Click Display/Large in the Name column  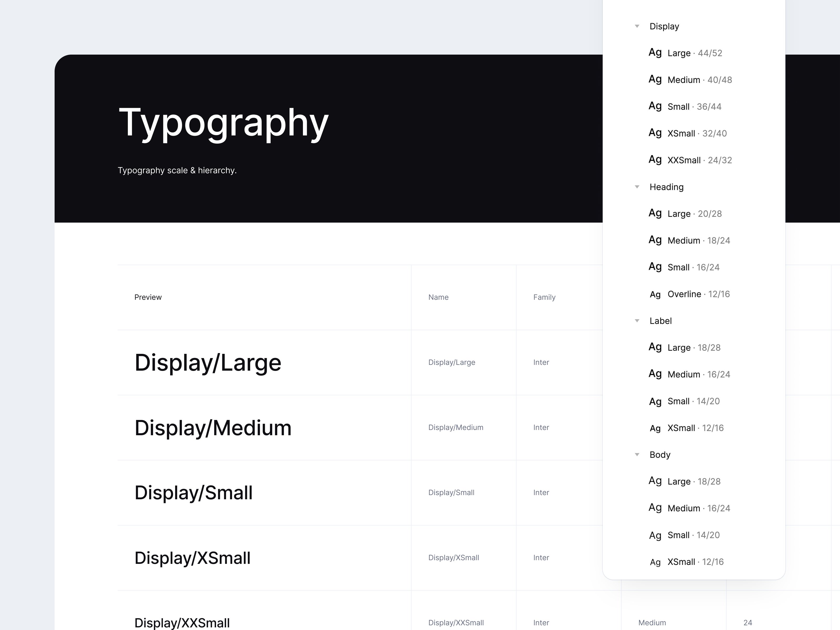[x=452, y=362]
